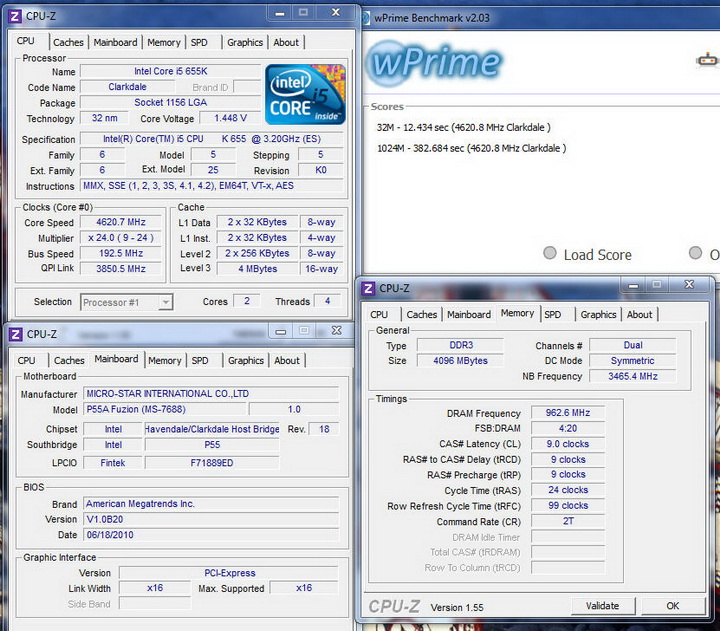Click the wPrime robot icon at the right edge

point(707,60)
